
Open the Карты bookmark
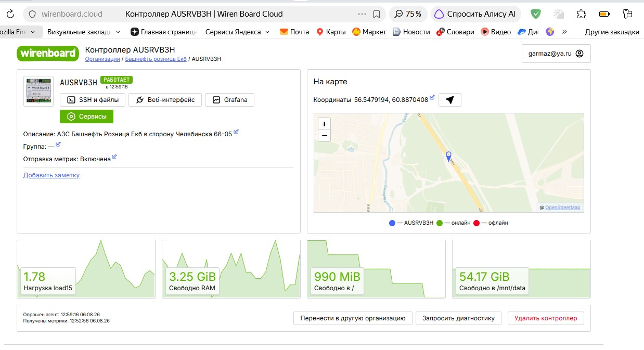pyautogui.click(x=331, y=32)
